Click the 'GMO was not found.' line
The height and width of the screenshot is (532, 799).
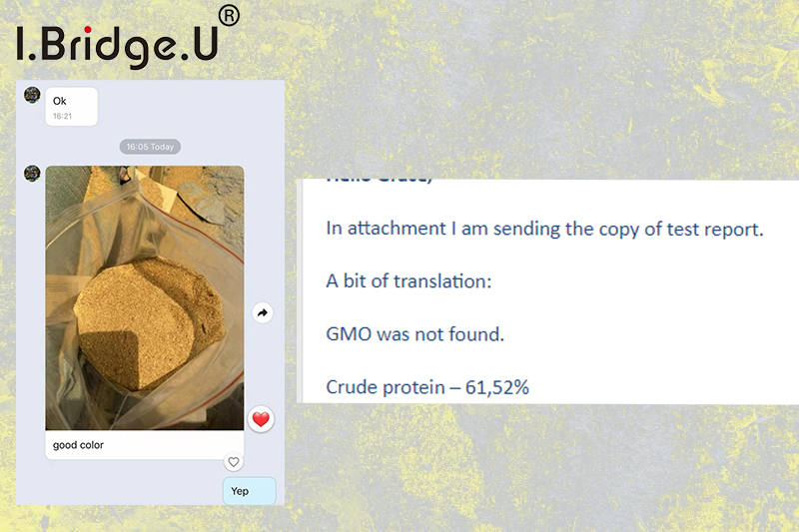point(414,334)
